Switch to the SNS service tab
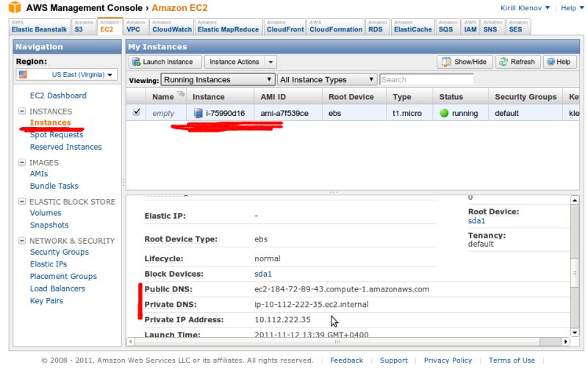The image size is (588, 370). tap(492, 27)
